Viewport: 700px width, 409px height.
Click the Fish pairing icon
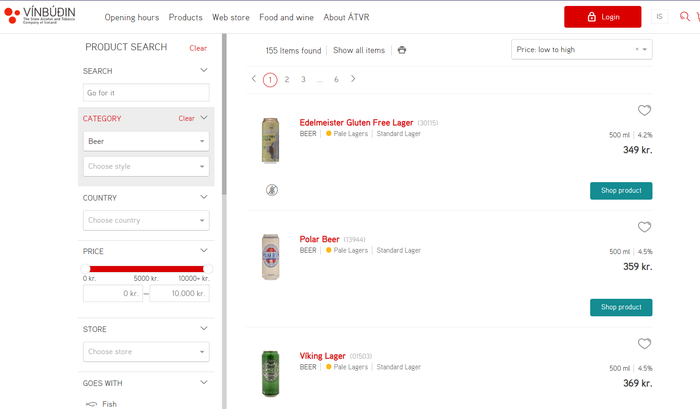[x=92, y=404]
